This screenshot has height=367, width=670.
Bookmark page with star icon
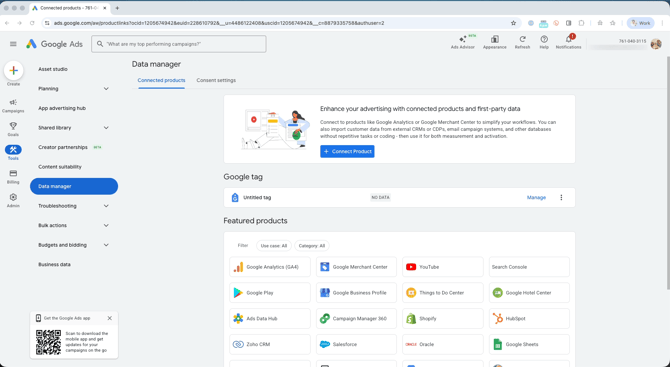[513, 23]
